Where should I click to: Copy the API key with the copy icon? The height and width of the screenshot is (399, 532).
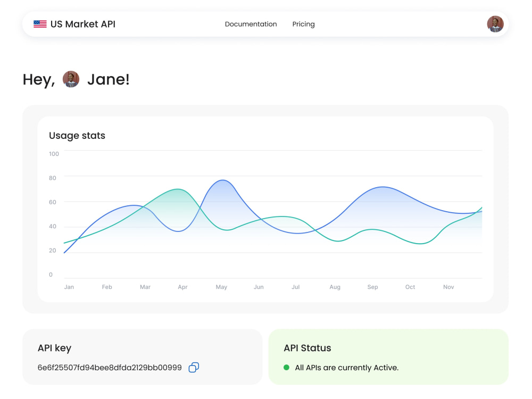pyautogui.click(x=194, y=368)
